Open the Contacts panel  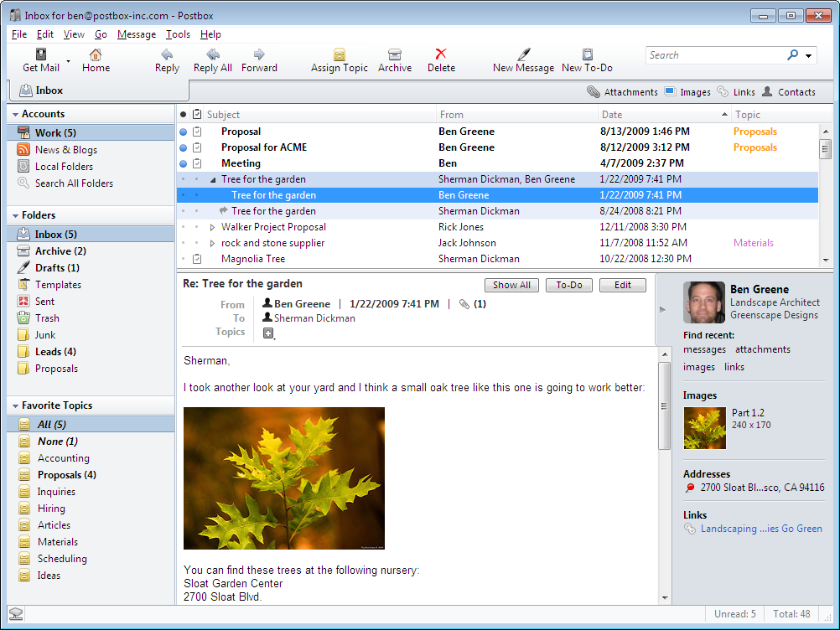point(789,92)
